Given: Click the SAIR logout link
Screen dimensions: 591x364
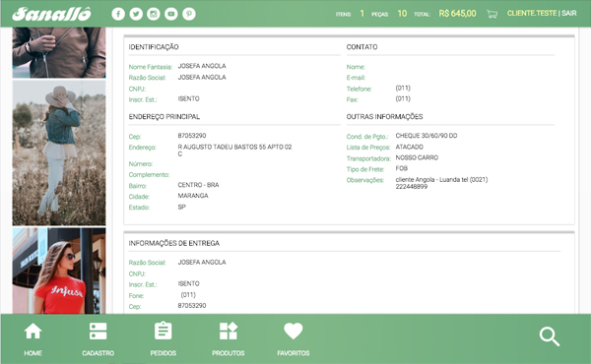Looking at the screenshot, I should tap(569, 13).
